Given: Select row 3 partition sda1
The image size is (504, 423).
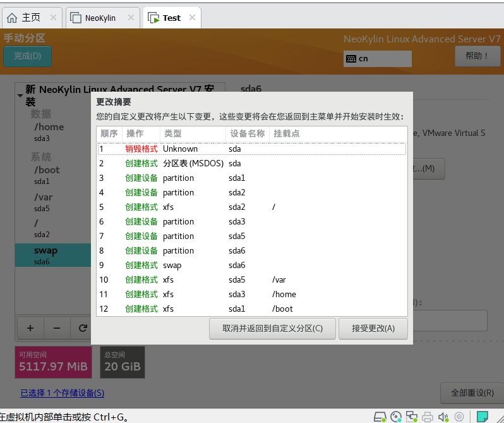Looking at the screenshot, I should point(252,178).
